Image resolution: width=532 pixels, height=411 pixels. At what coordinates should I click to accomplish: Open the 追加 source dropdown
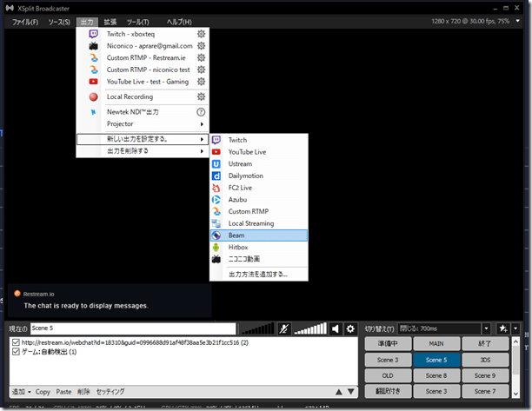(21, 392)
